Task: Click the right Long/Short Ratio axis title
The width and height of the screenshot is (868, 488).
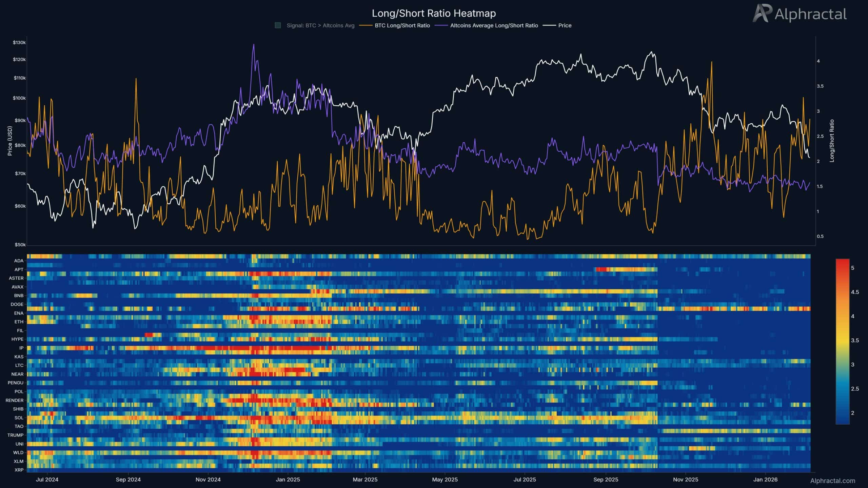Action: (832, 141)
